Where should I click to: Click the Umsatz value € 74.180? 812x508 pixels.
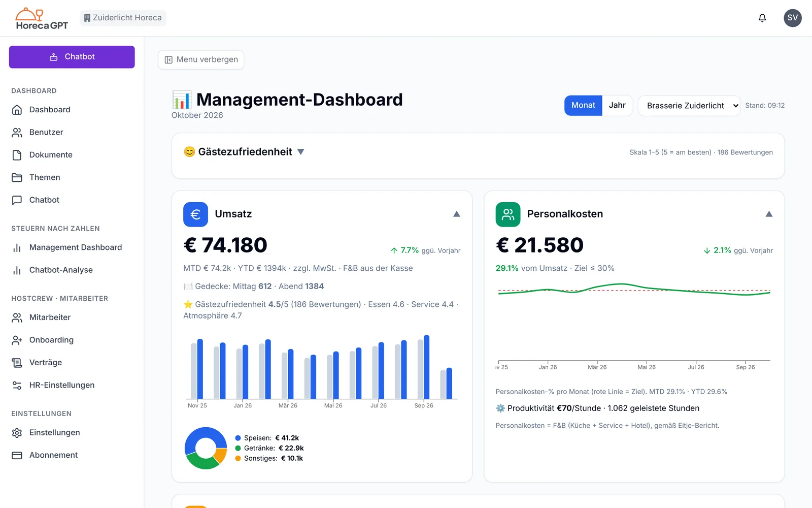(x=225, y=245)
